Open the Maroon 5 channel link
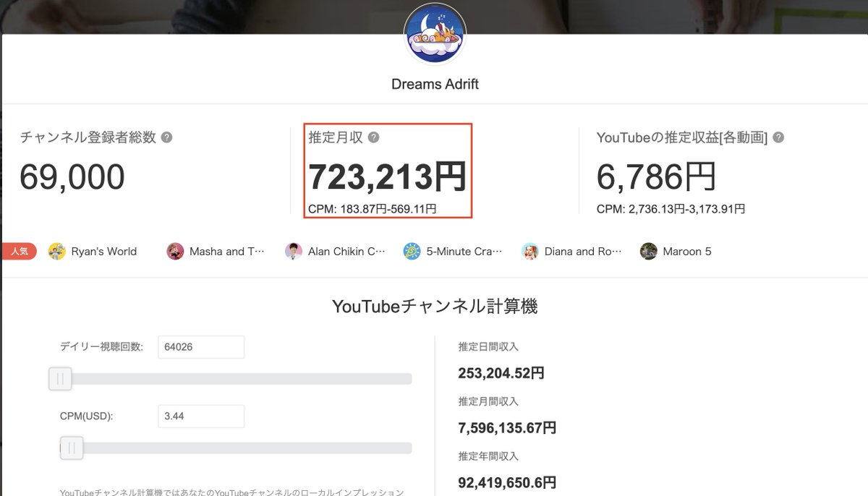This screenshot has height=496, width=868. click(x=687, y=252)
